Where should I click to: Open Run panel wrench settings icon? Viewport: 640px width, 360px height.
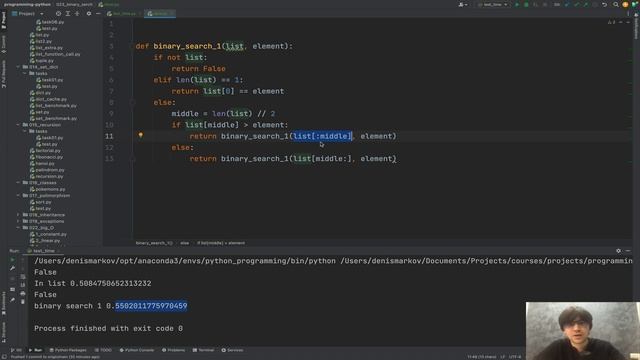pyautogui.click(x=13, y=268)
